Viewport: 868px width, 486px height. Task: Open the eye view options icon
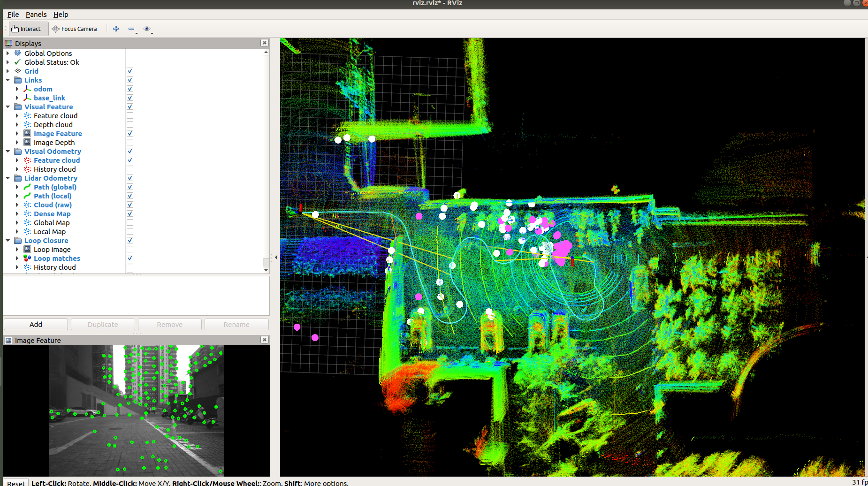pyautogui.click(x=147, y=29)
